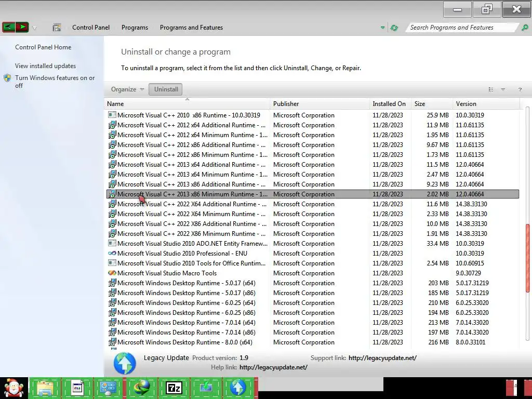Image resolution: width=532 pixels, height=399 pixels.
Task: Select Visual C++ 2012 x86 Minimum Runtime row
Action: click(312, 155)
